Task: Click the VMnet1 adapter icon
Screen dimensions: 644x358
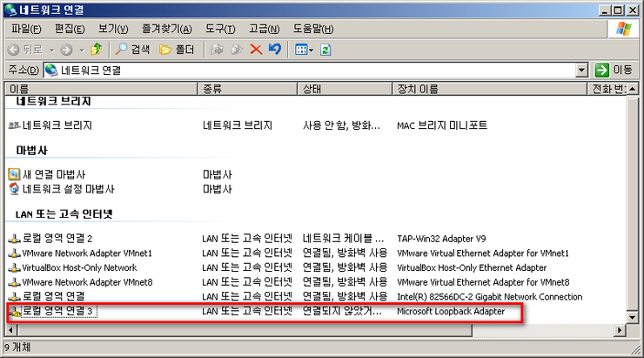Action: tap(15, 253)
